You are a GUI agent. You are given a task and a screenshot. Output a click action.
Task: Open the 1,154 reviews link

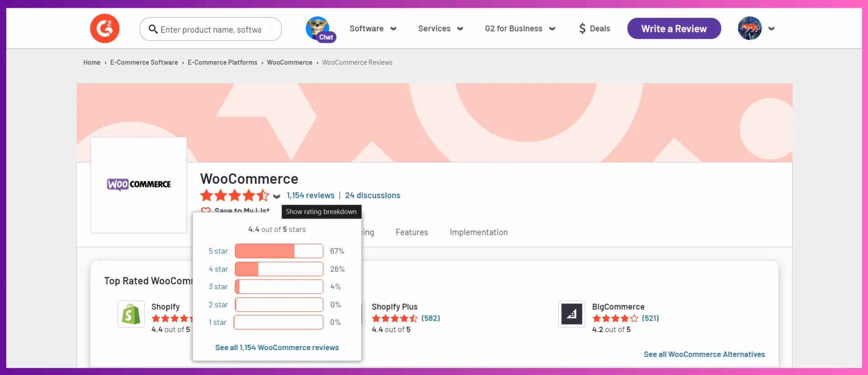coord(311,196)
